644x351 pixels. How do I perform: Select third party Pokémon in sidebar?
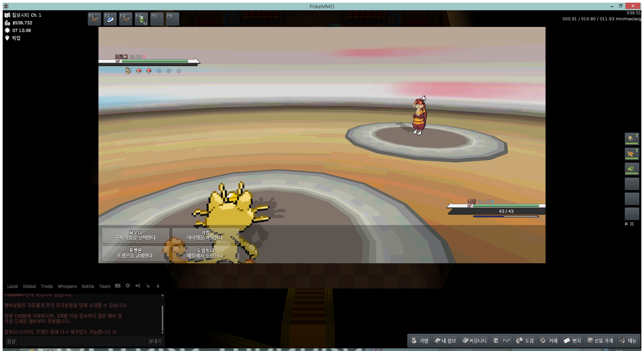pos(631,169)
